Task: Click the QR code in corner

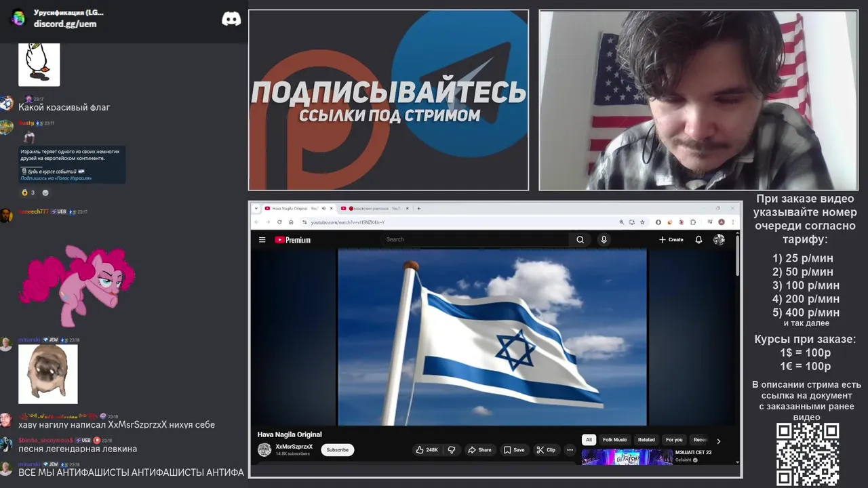Action: 808,454
